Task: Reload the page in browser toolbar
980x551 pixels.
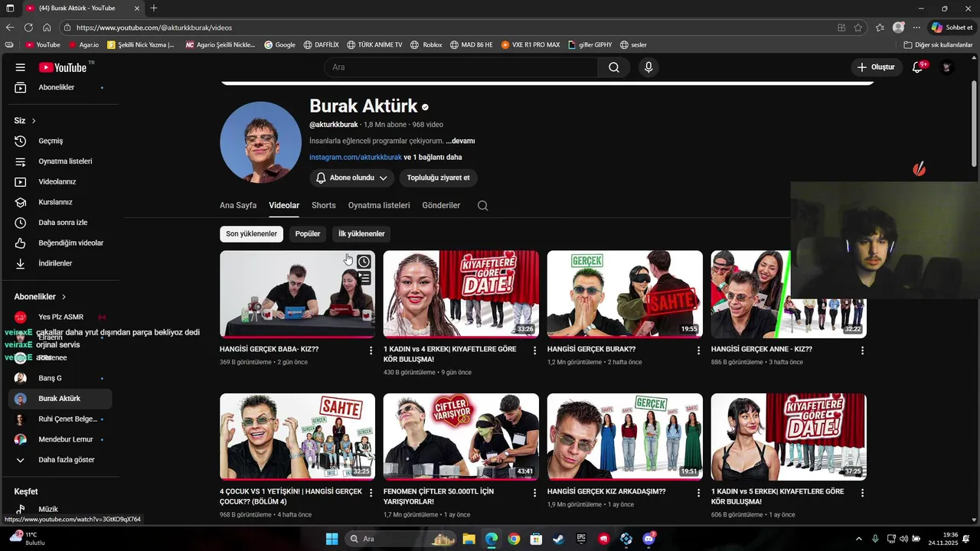Action: [28, 28]
